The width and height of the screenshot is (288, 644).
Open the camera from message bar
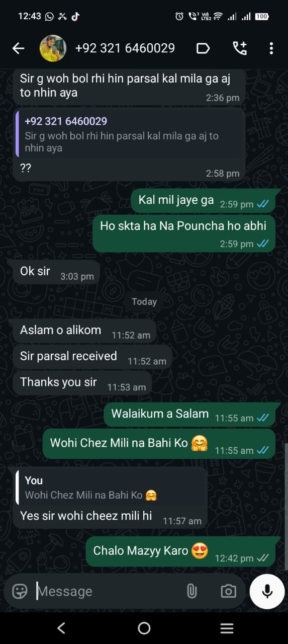pyautogui.click(x=228, y=591)
